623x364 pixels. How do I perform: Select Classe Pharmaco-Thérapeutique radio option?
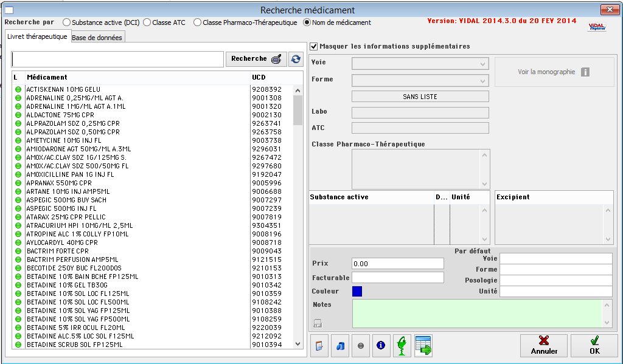point(198,22)
